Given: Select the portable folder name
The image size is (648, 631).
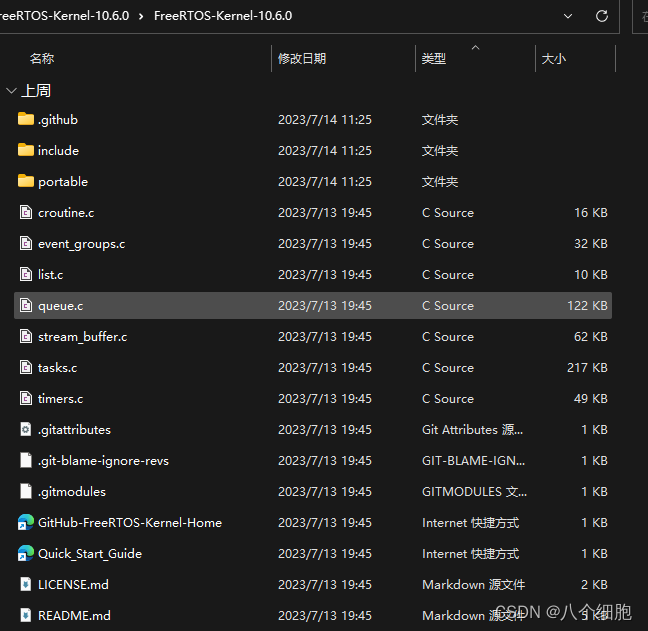Looking at the screenshot, I should tap(63, 181).
